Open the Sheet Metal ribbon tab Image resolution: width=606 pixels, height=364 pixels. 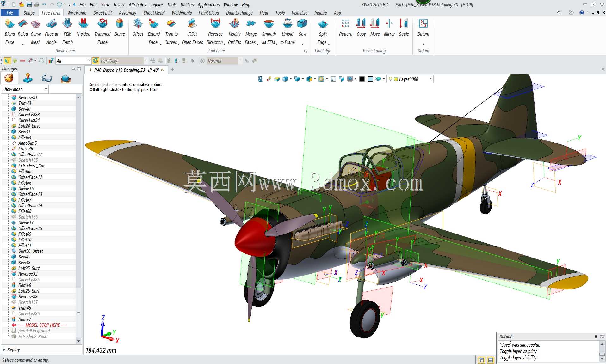[154, 13]
